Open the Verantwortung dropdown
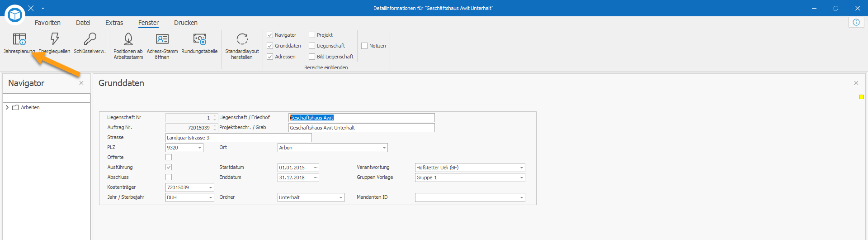868x240 pixels. pyautogui.click(x=522, y=168)
